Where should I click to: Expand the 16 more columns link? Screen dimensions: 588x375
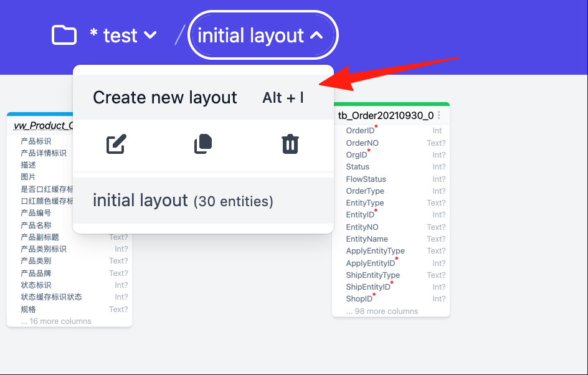(x=56, y=321)
